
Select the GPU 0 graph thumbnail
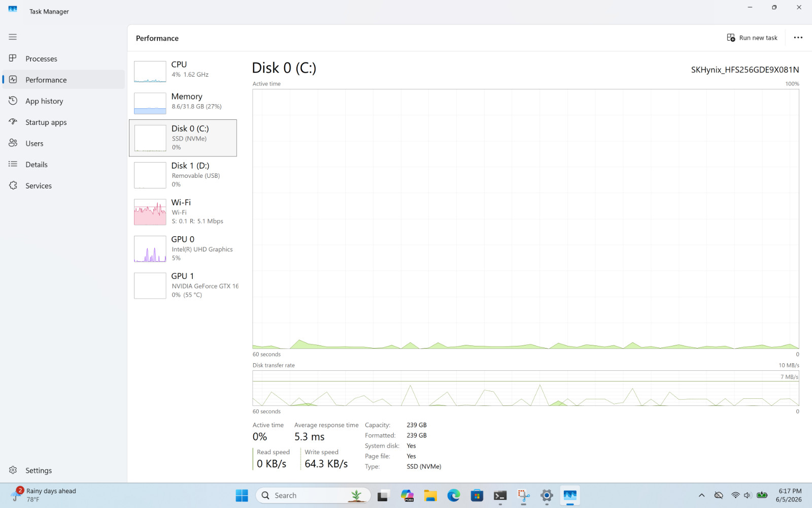[150, 249]
